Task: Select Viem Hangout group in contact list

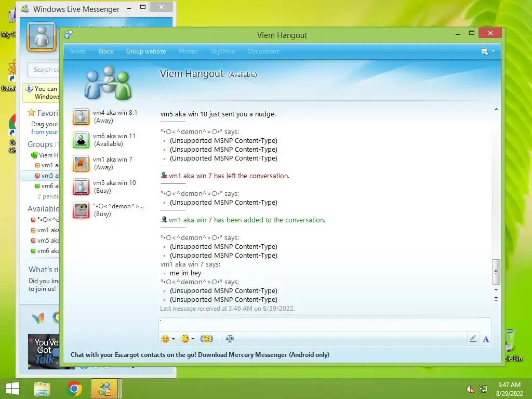Action: (46, 155)
